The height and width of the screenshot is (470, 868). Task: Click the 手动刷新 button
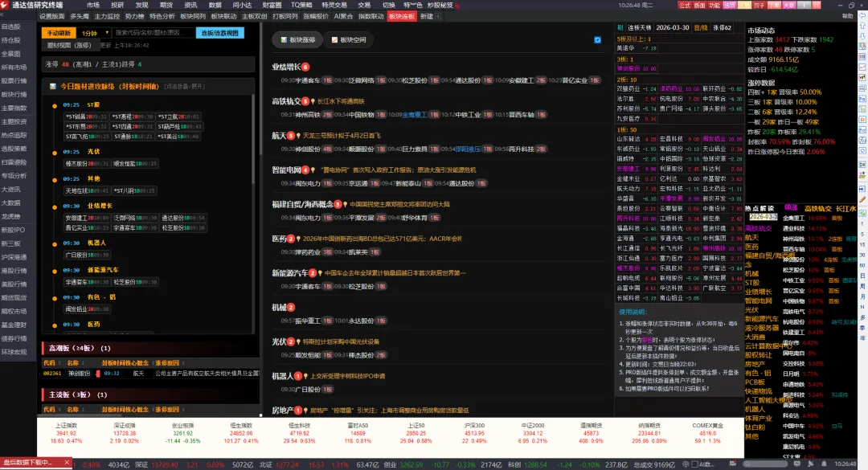[58, 33]
